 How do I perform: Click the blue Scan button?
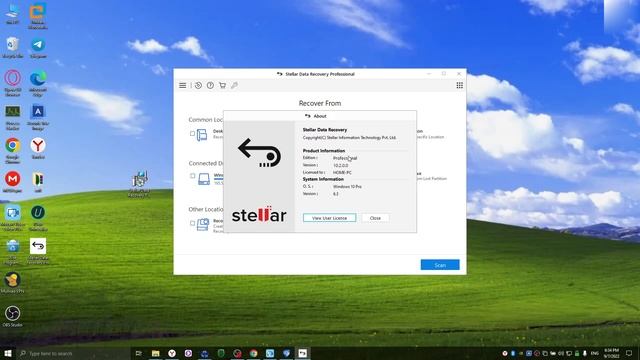(440, 265)
